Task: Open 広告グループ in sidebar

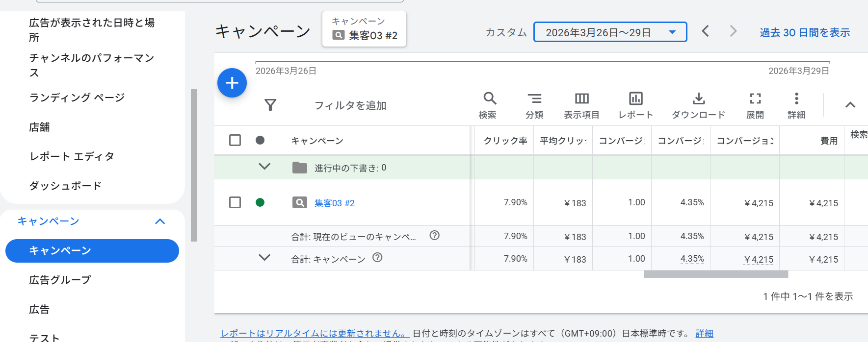Action: [x=60, y=280]
